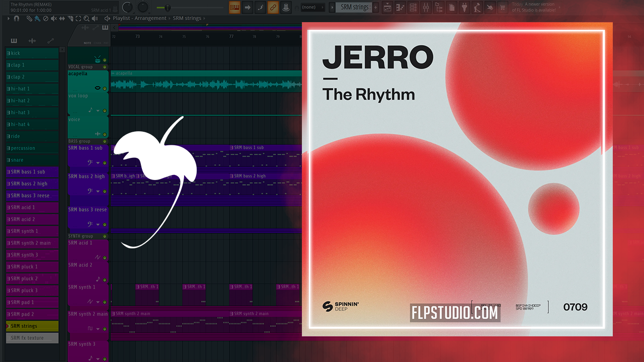Add a new pattern with plus button
Viewport: 644px width, 362px height.
pyautogui.click(x=375, y=8)
